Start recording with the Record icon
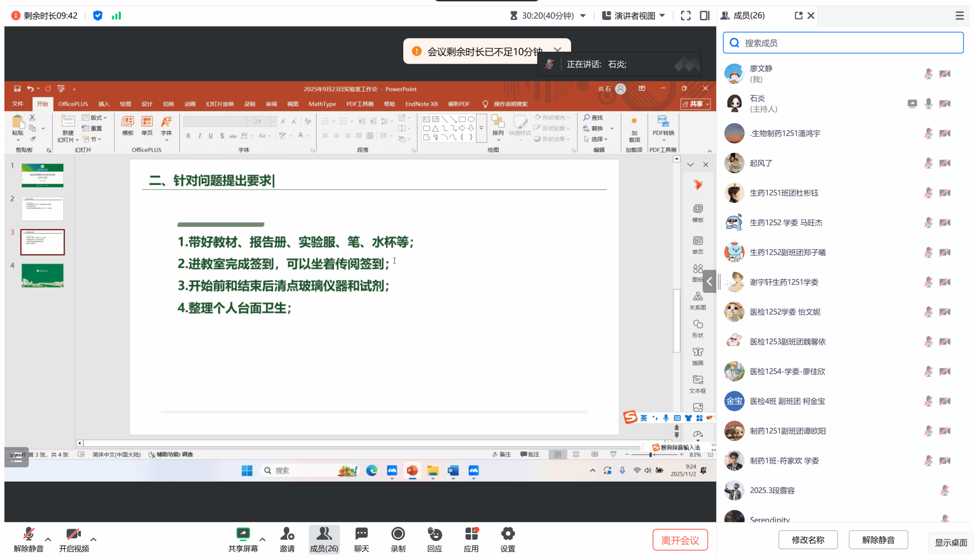The height and width of the screenshot is (560, 974). coord(398,534)
